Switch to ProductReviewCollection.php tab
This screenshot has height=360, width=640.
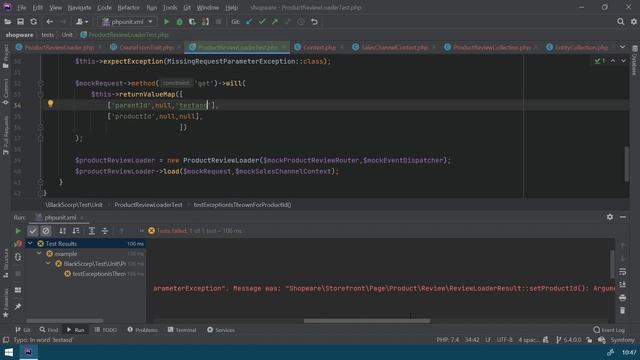click(x=492, y=47)
